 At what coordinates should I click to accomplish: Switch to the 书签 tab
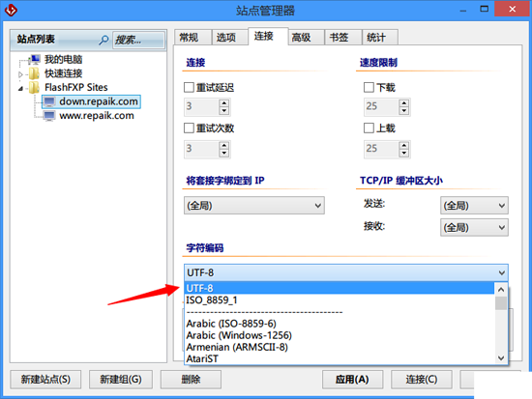(340, 38)
